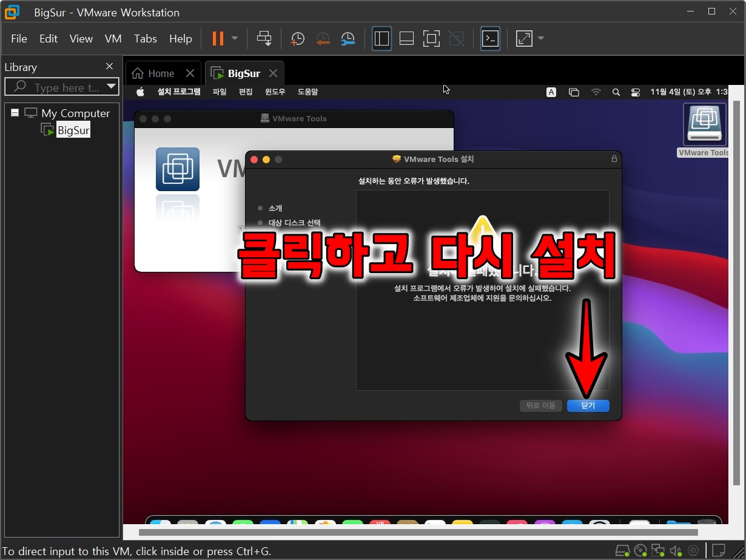Open Spotlight search icon
This screenshot has width=746, height=560.
click(x=616, y=92)
